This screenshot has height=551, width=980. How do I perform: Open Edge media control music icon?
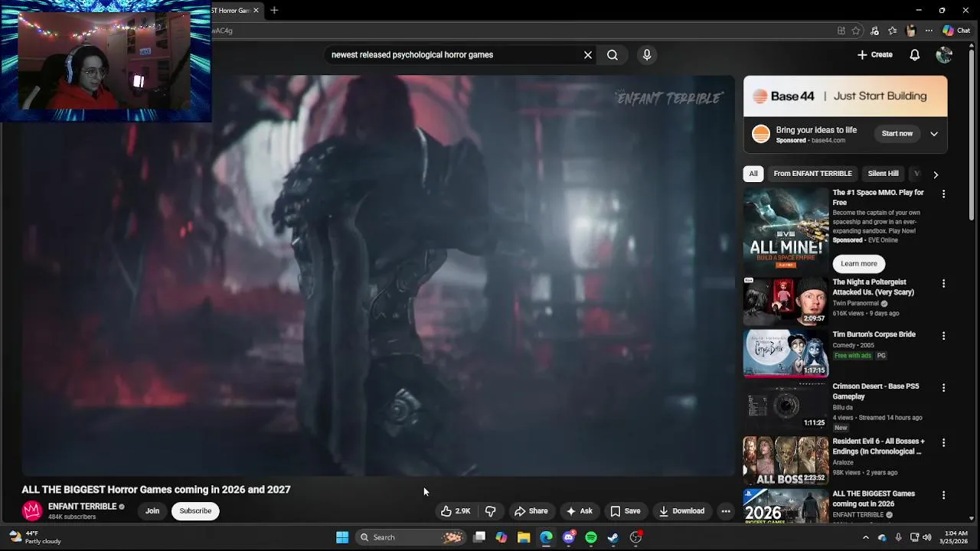pyautogui.click(x=874, y=31)
